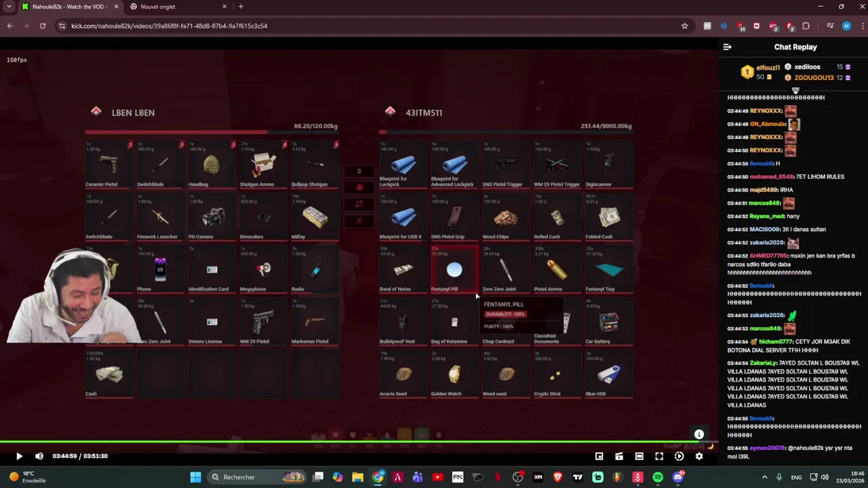
Task: Toggle theater mode in the video player
Action: [639, 456]
